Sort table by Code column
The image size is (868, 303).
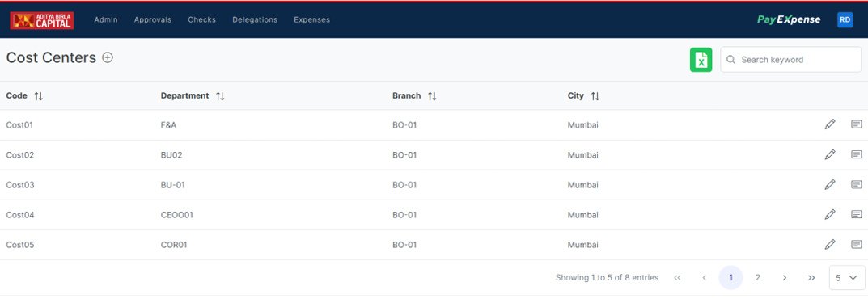click(x=38, y=96)
